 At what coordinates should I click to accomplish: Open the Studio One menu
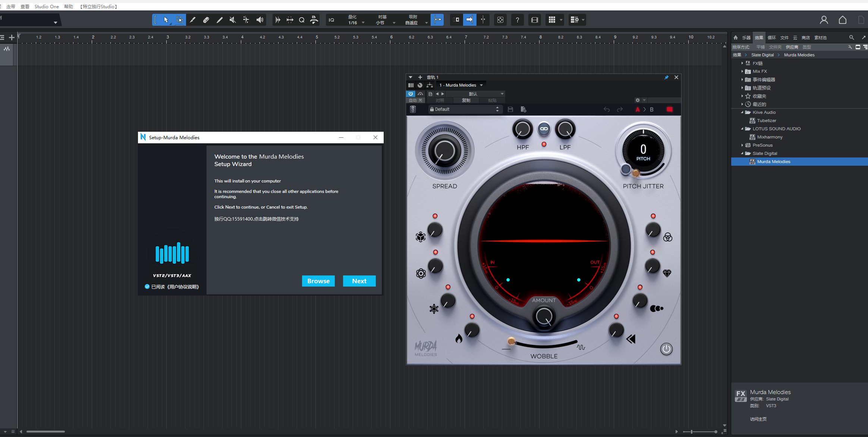tap(47, 6)
